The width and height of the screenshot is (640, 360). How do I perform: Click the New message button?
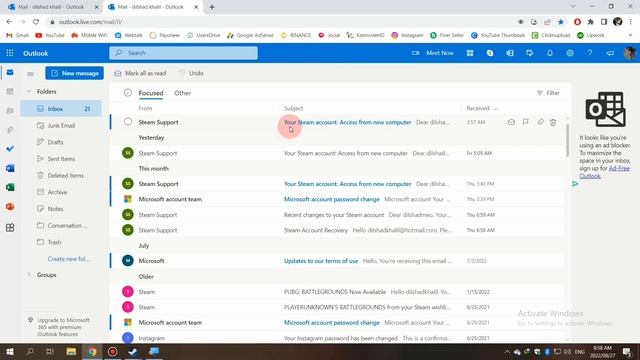coord(74,73)
